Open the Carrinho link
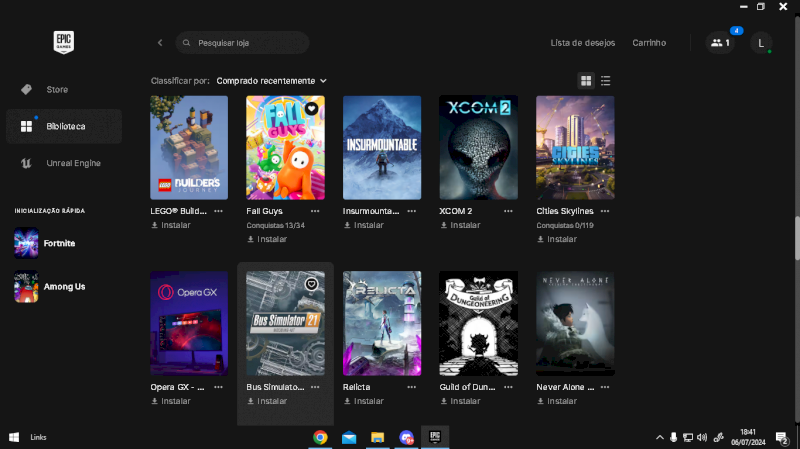The image size is (800, 449). [x=649, y=43]
